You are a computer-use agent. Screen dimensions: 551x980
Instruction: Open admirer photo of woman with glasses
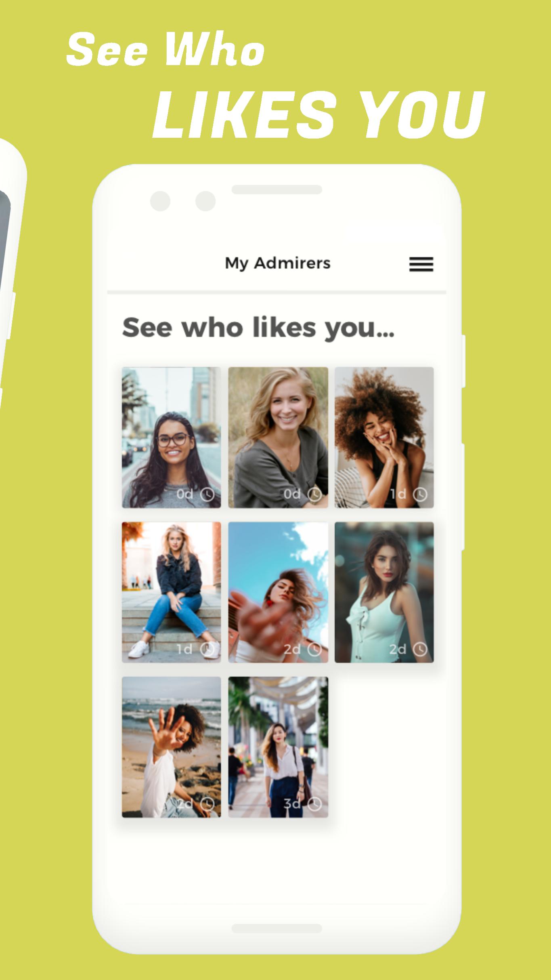172,437
